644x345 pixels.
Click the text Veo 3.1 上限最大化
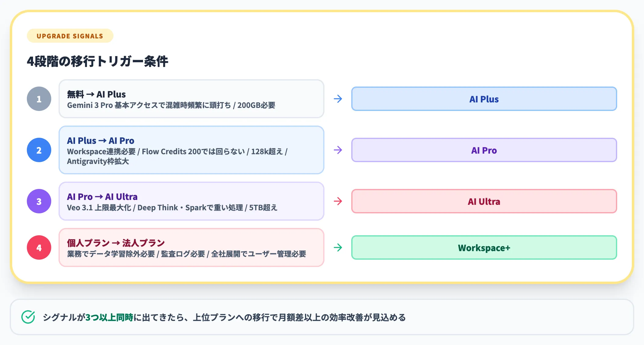[x=99, y=208]
